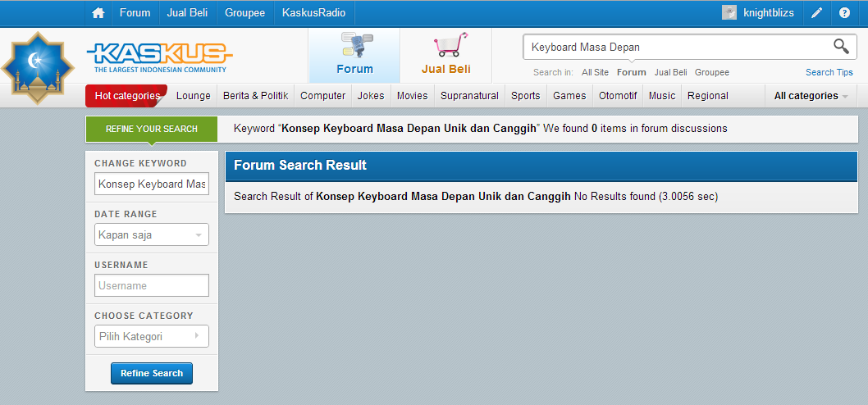Screen dimensions: 868x405
Task: Search in Groupee scope
Action: tap(712, 72)
